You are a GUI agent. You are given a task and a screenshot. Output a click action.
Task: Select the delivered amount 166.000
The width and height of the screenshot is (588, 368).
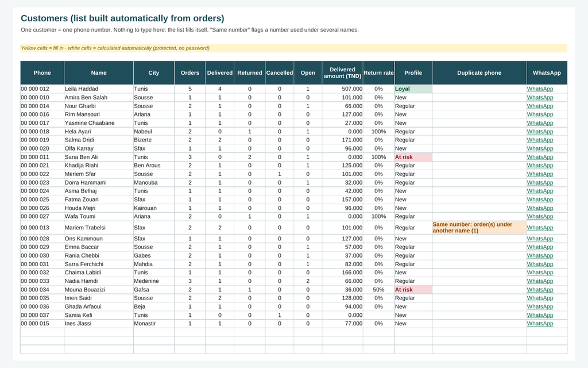tap(342, 273)
